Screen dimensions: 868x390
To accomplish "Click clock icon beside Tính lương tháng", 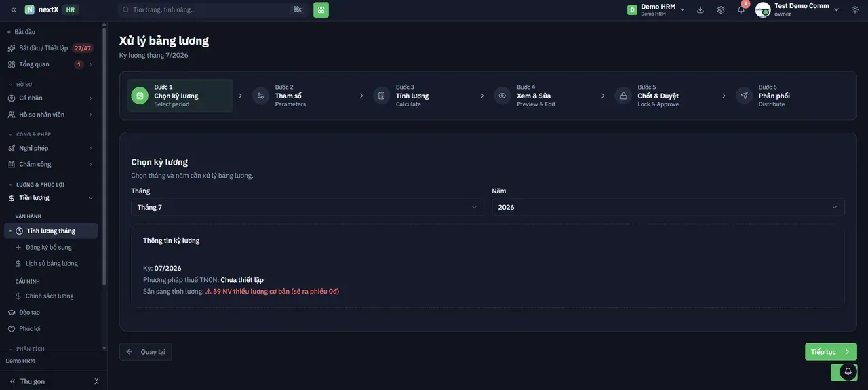I will coord(19,231).
